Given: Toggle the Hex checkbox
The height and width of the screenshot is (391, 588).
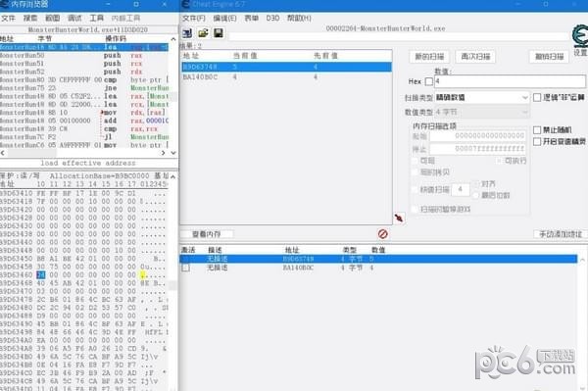Looking at the screenshot, I should click(x=429, y=81).
